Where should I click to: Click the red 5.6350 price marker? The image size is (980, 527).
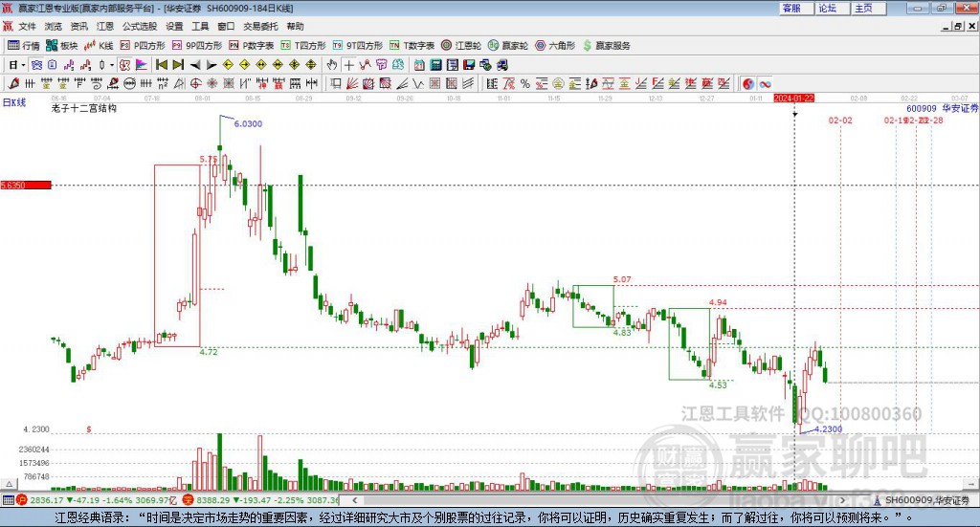(26, 185)
